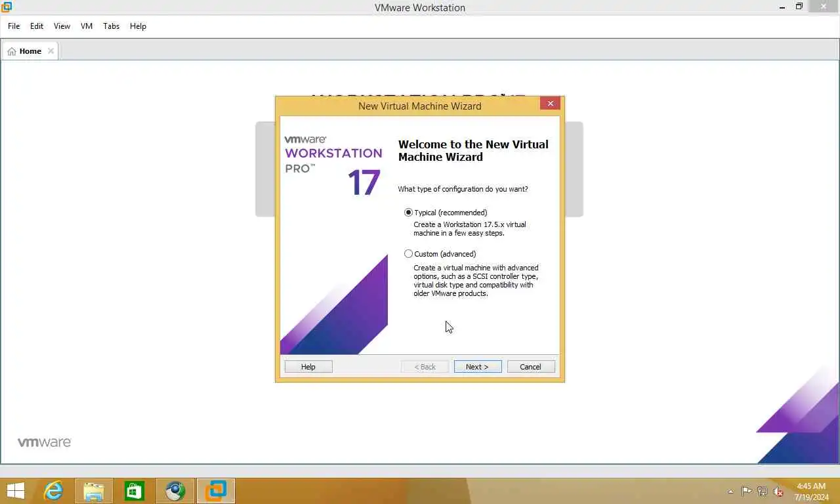840x504 pixels.
Task: Close the New Virtual Machine Wizard dialog
Action: coord(550,104)
